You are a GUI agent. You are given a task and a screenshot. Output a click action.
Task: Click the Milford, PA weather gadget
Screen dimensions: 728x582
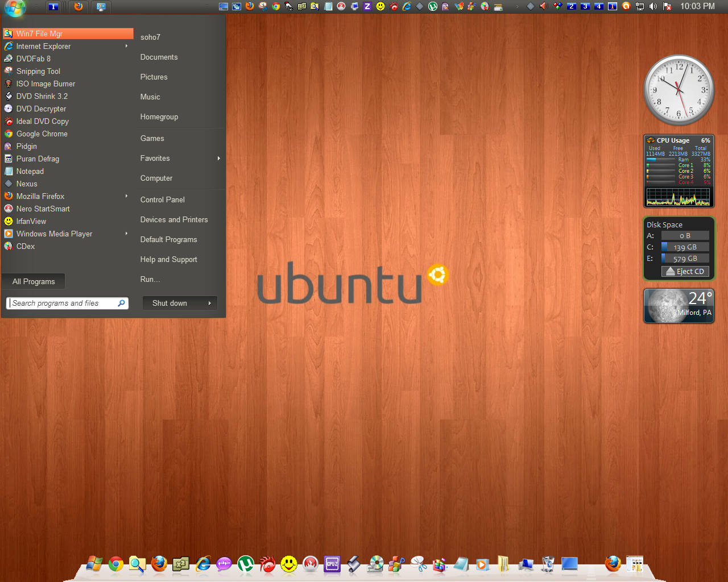click(x=679, y=306)
